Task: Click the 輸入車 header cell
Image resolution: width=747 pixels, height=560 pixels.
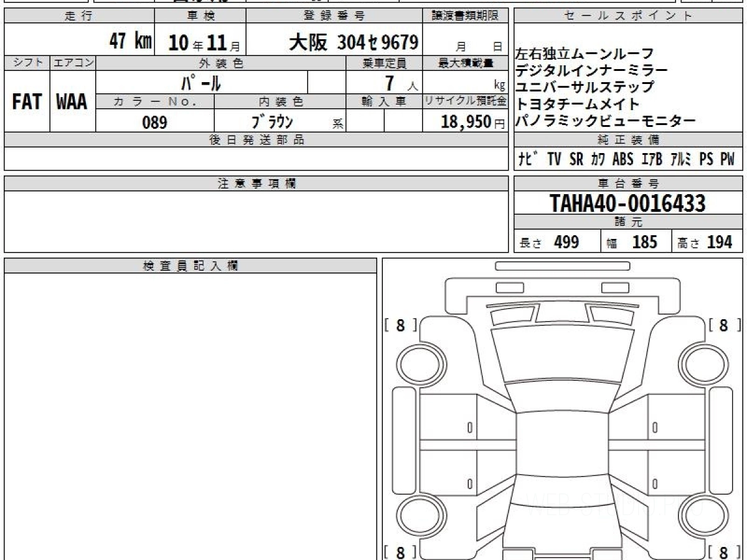Action: pyautogui.click(x=384, y=101)
